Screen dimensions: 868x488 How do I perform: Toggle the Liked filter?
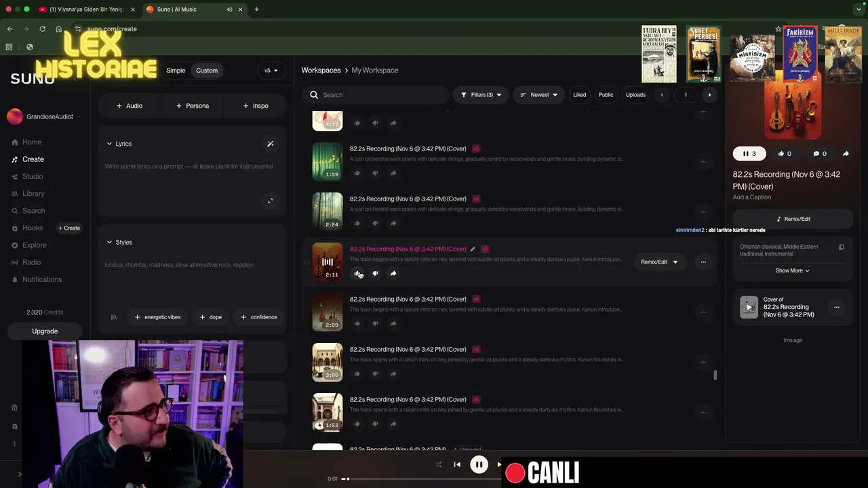pyautogui.click(x=579, y=95)
